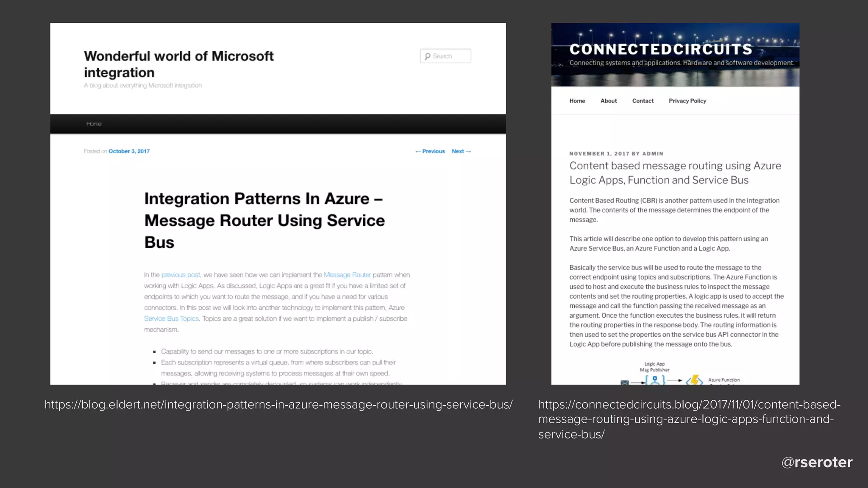Click the 'Connecting systems and applications' tagline
Screen dimensions: 868x488
tap(682, 63)
